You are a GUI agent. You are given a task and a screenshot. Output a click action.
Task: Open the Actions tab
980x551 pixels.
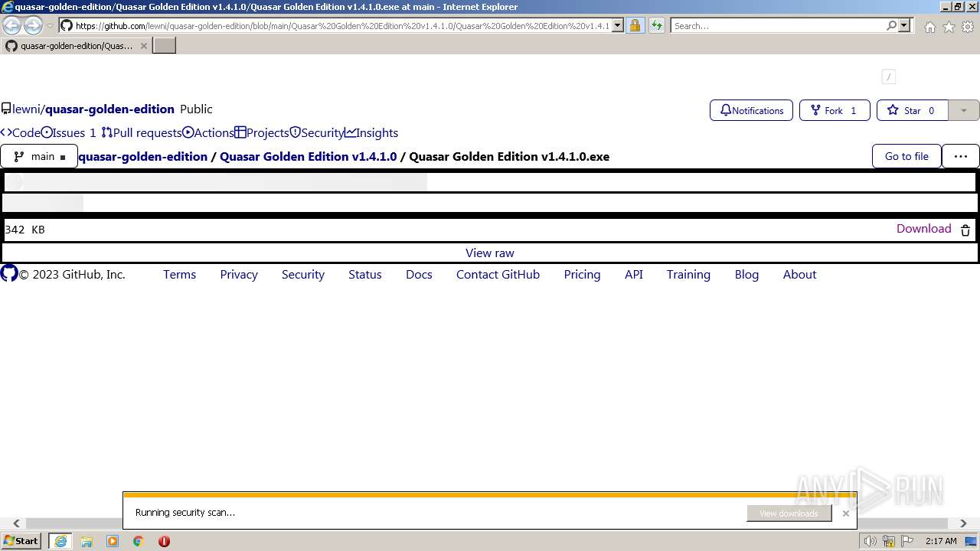coord(208,132)
